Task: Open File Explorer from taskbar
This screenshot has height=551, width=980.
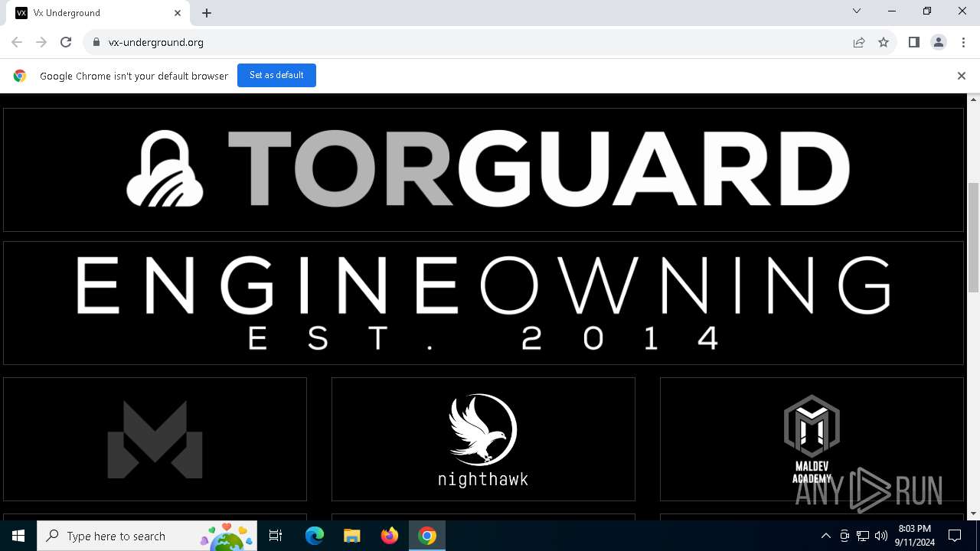Action: (352, 536)
